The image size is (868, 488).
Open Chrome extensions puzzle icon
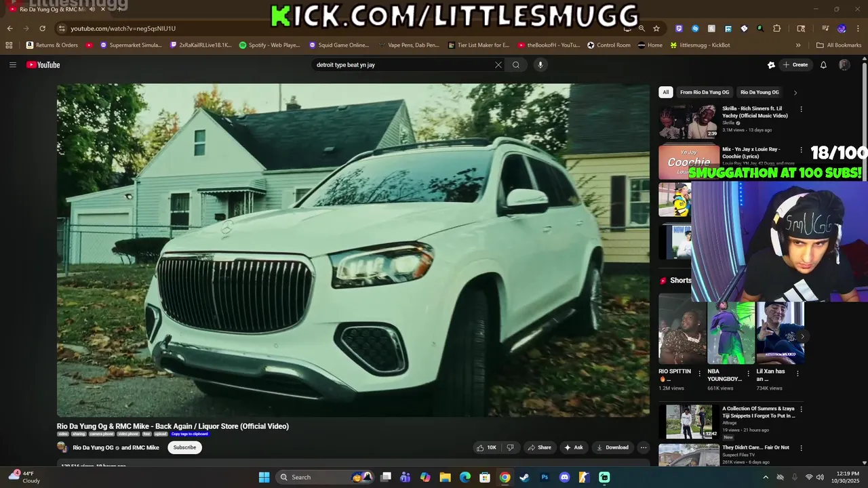point(777,28)
